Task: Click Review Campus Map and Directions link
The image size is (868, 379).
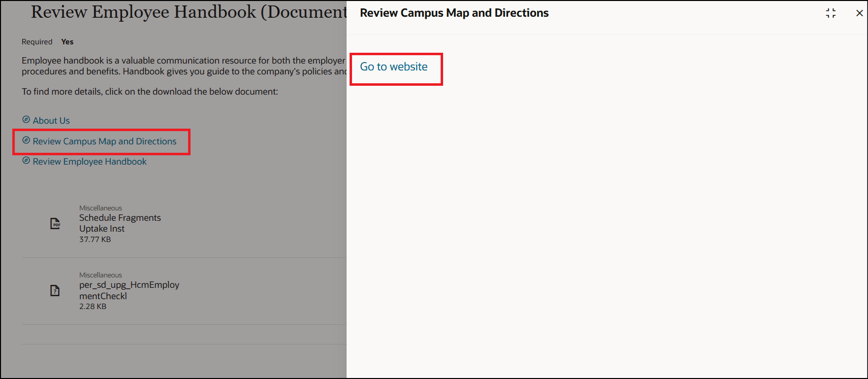Action: 104,141
